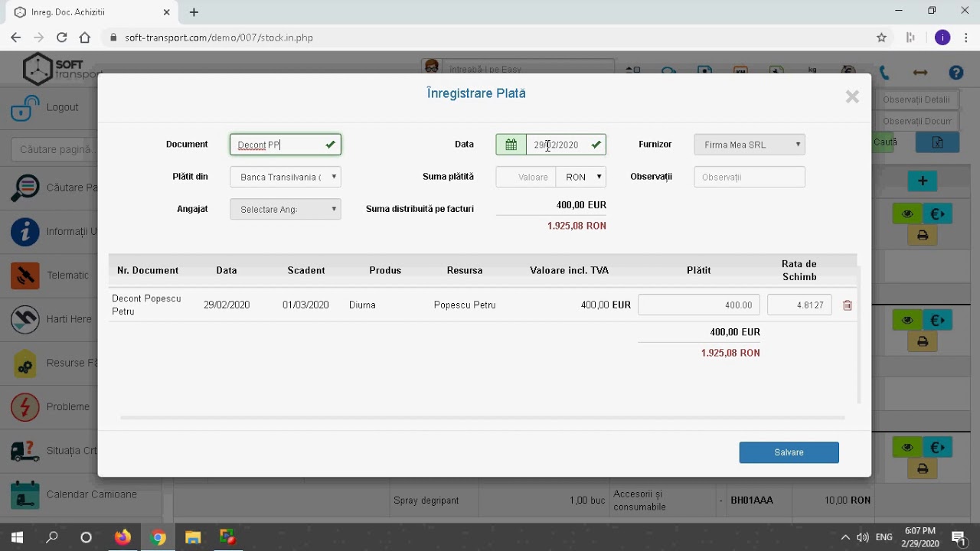The height and width of the screenshot is (551, 980).
Task: Reload the page in Chrome
Action: tap(61, 37)
